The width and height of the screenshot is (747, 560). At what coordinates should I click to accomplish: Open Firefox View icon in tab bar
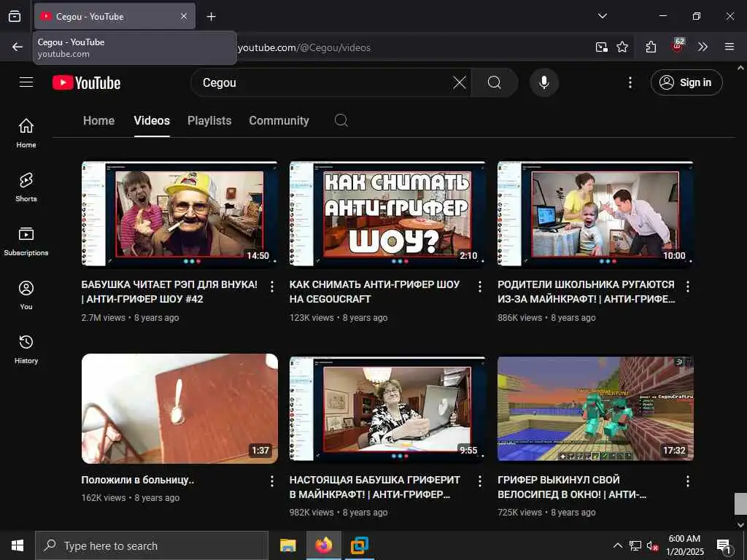coord(15,16)
